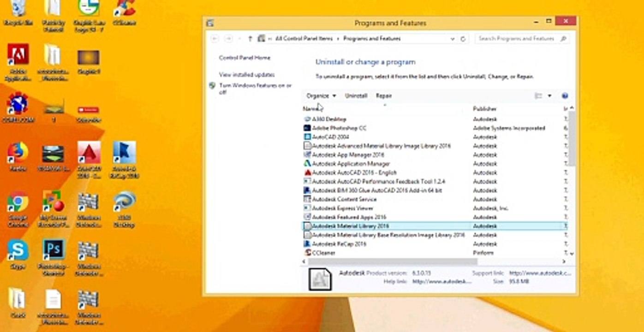Select Autodesk App Manager 2016 row
Image resolution: width=644 pixels, height=332 pixels.
point(435,155)
